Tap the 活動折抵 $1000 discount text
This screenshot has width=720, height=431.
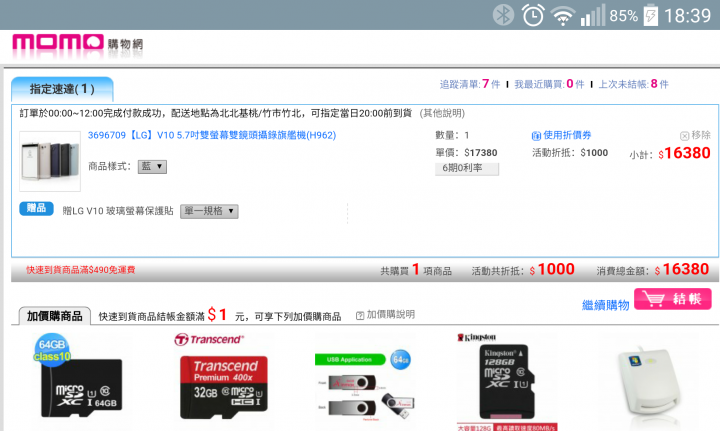point(570,153)
